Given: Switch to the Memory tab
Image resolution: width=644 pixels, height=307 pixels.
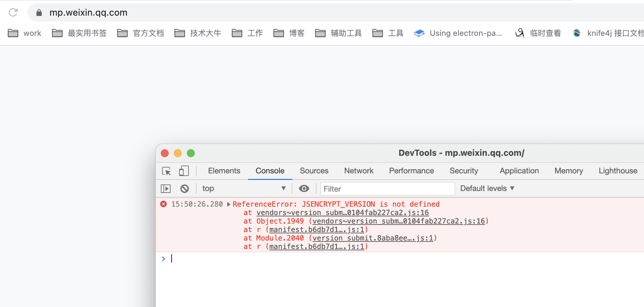Looking at the screenshot, I should coord(569,171).
